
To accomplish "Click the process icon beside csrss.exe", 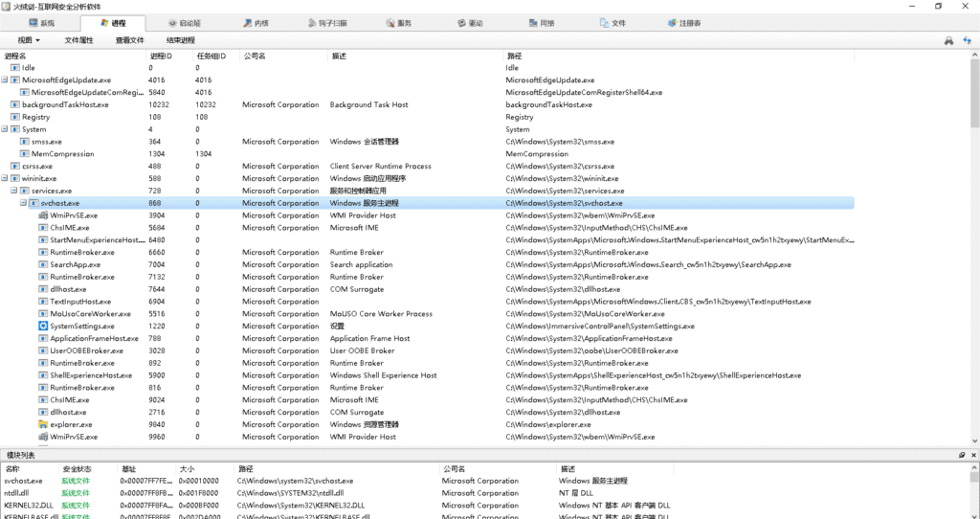I will 15,167.
